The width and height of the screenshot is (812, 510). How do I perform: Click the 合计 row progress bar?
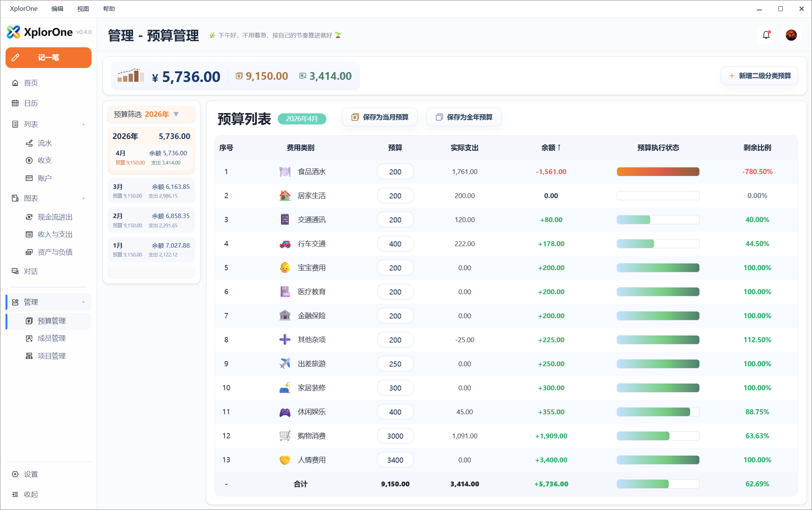point(658,484)
